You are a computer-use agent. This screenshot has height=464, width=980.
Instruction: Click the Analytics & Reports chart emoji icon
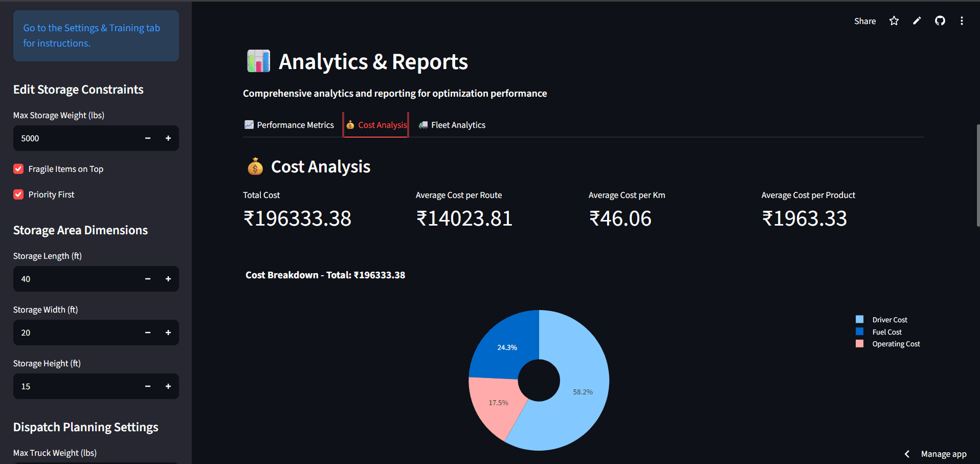258,61
